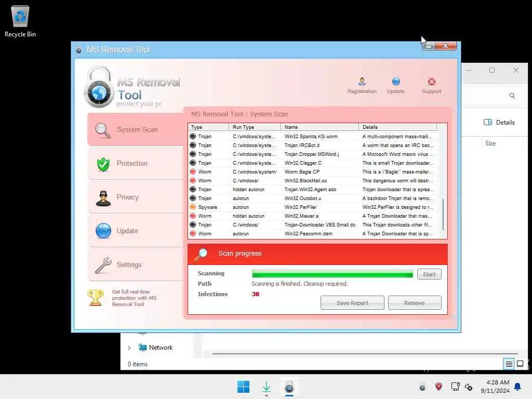Open the taskbar clock showing 4:28 AM
This screenshot has height=399, width=532.
[495, 387]
